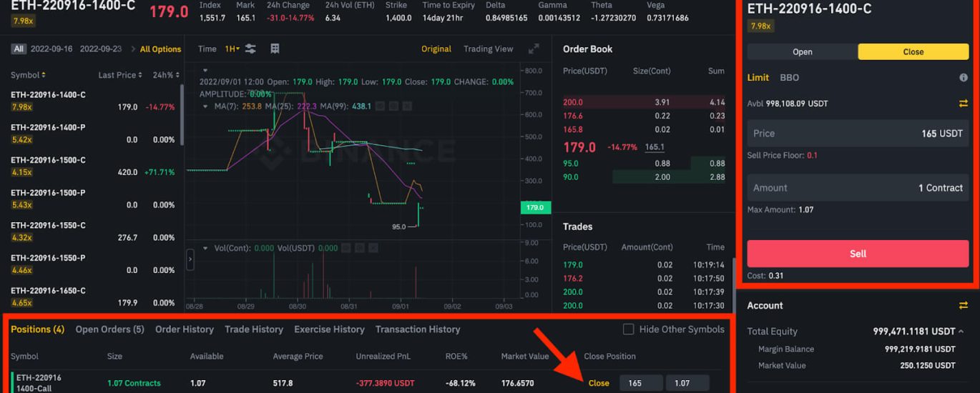Click 95.0 bid price in order book
Screen dimensions: 980x393
coord(571,164)
